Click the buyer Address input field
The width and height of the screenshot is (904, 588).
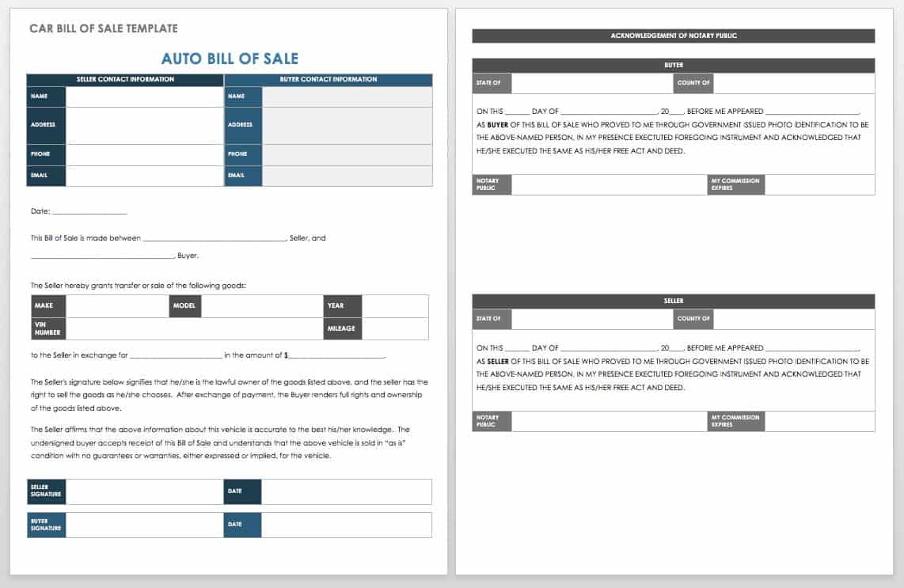pos(347,125)
